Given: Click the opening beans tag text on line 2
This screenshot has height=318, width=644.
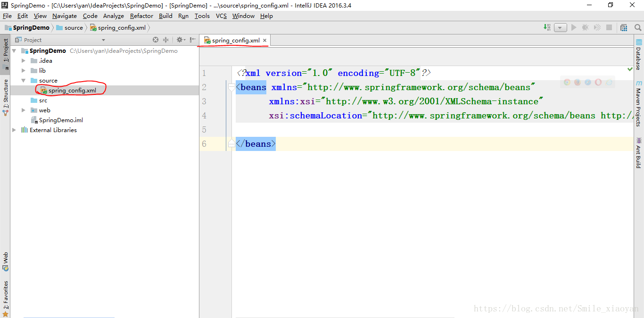Looking at the screenshot, I should point(251,87).
